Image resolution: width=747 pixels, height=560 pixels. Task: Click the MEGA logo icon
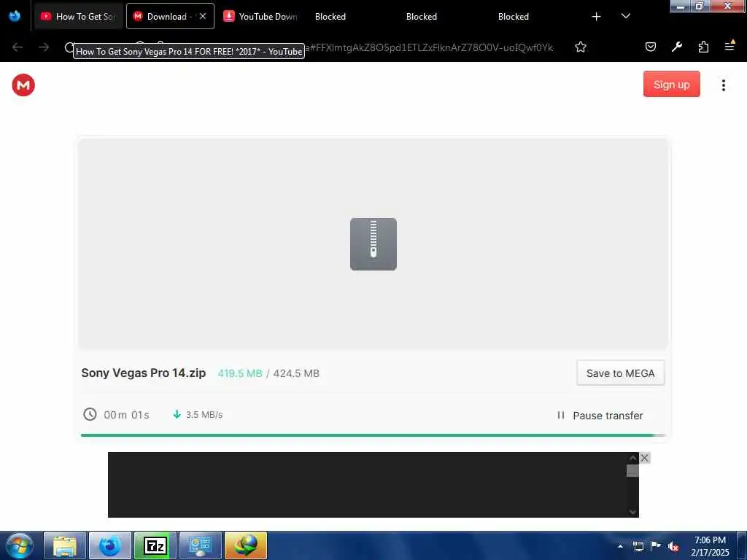pyautogui.click(x=23, y=85)
